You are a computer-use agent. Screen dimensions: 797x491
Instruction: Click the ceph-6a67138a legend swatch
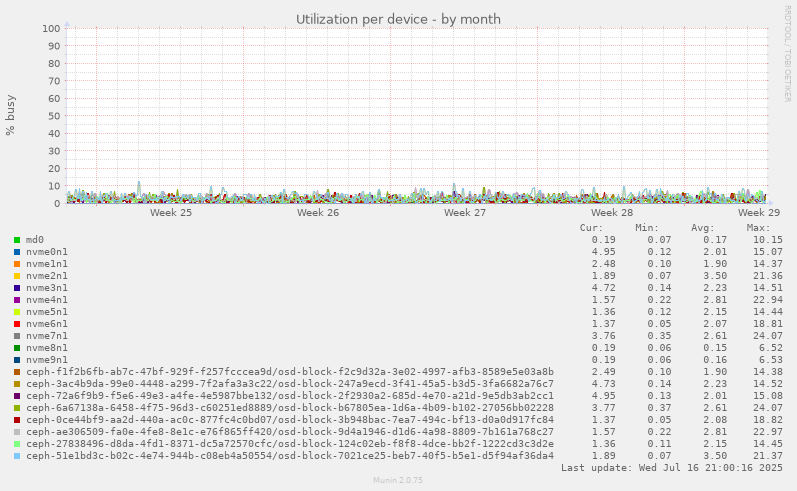(x=17, y=408)
